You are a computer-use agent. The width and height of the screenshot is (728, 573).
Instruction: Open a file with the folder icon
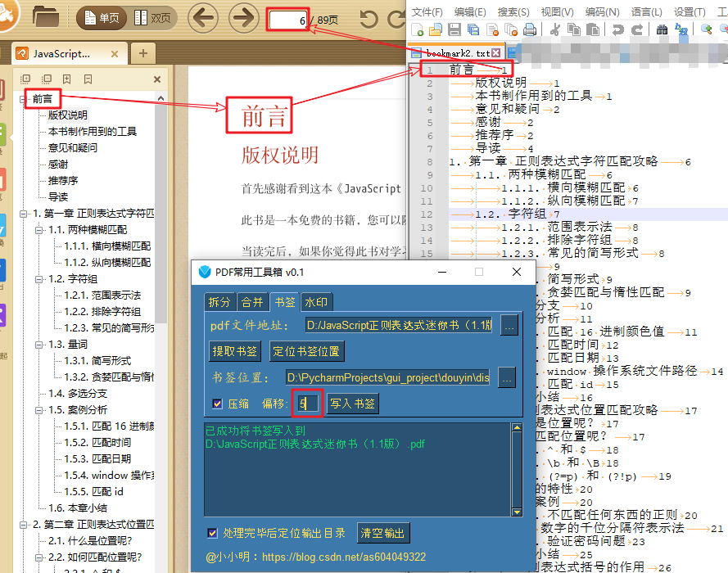(x=46, y=17)
